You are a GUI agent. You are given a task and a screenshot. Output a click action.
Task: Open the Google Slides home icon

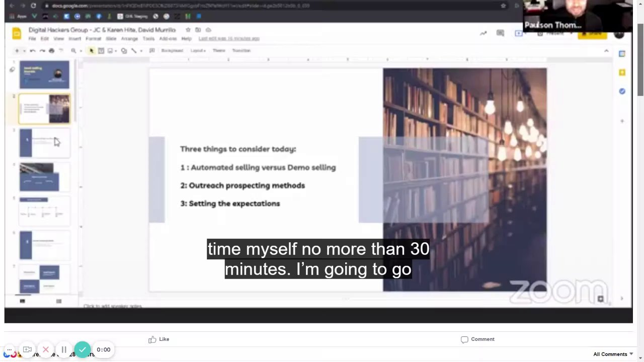click(x=16, y=34)
